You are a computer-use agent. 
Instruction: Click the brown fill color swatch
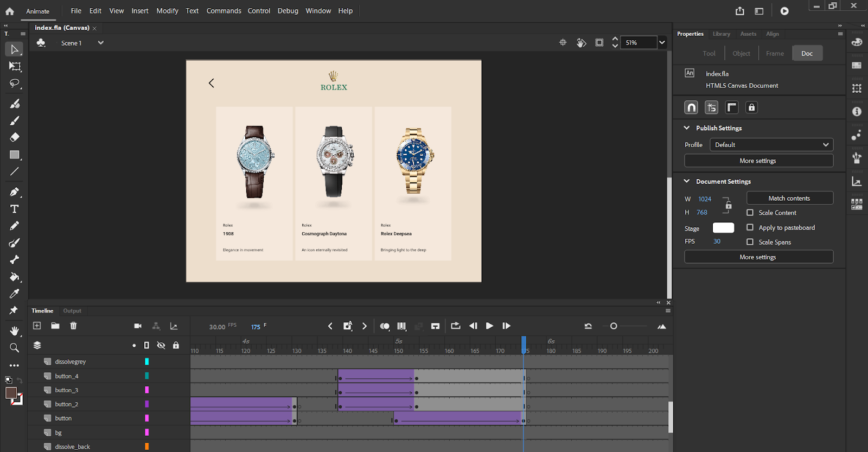click(x=11, y=393)
